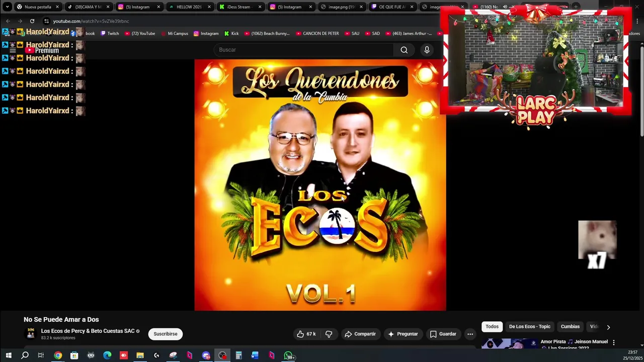Image resolution: width=644 pixels, height=362 pixels.
Task: Switch to the iDess Stream Kick tab
Action: coord(240,7)
